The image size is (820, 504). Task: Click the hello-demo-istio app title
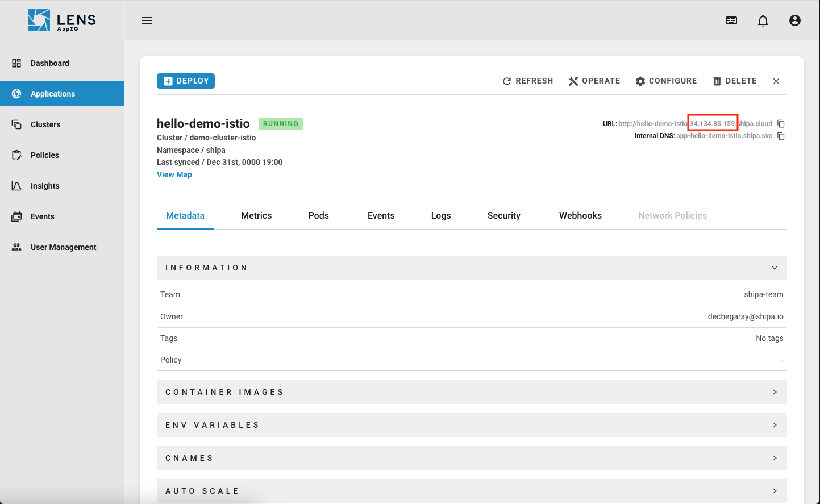[203, 124]
